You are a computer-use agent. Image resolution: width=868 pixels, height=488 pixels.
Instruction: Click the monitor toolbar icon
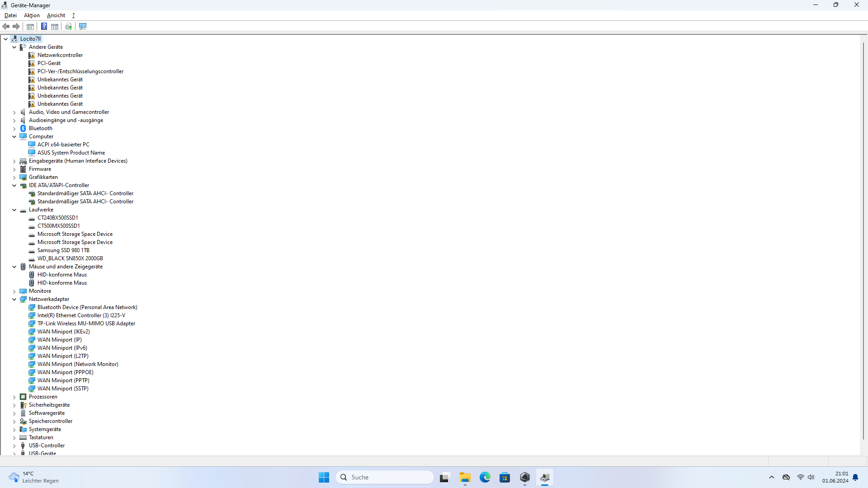tap(83, 27)
